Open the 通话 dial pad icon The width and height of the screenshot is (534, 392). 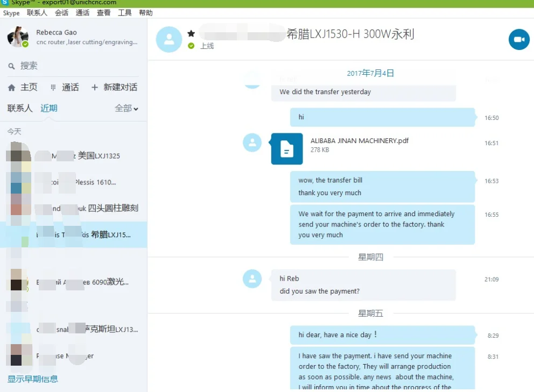pos(53,88)
